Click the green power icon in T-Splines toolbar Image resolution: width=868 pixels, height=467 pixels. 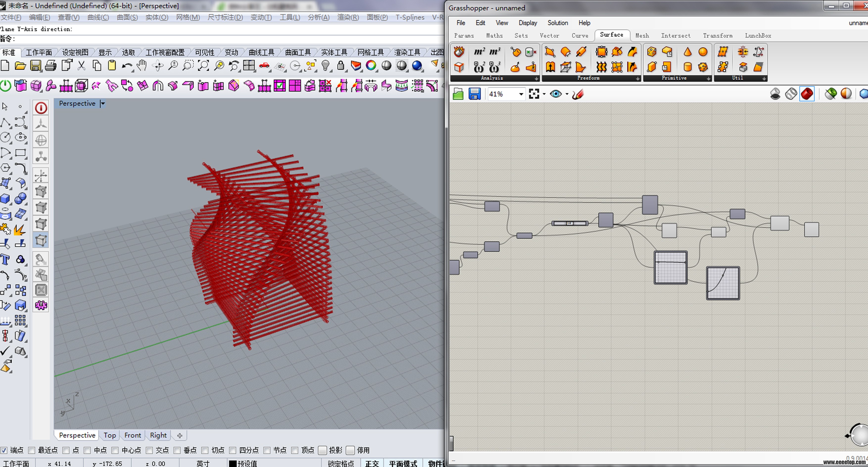pyautogui.click(x=5, y=86)
